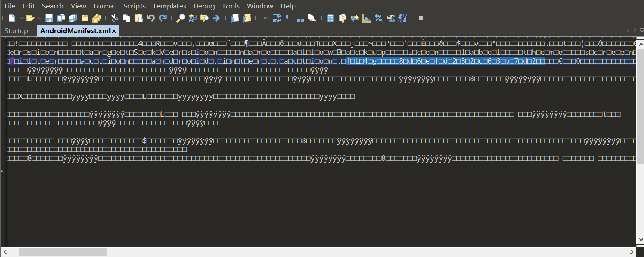
Task: Save the current document
Action: pyautogui.click(x=49, y=18)
